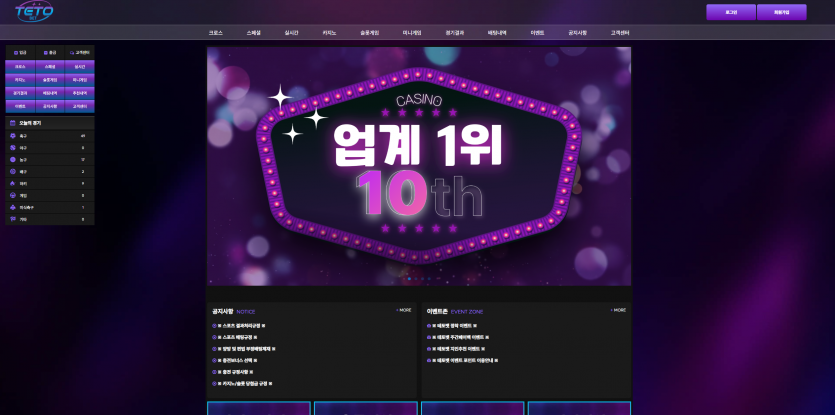This screenshot has width=835, height=415.
Task: Open 슬롯게임 in the top navigation bar
Action: (x=370, y=32)
